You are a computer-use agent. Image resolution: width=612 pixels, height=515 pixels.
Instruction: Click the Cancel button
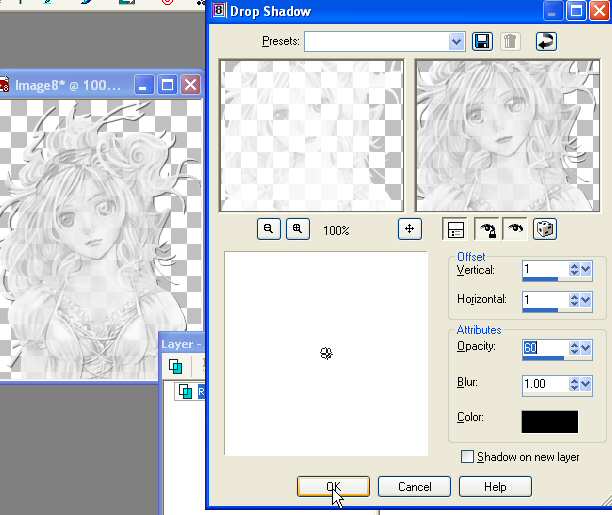(415, 486)
